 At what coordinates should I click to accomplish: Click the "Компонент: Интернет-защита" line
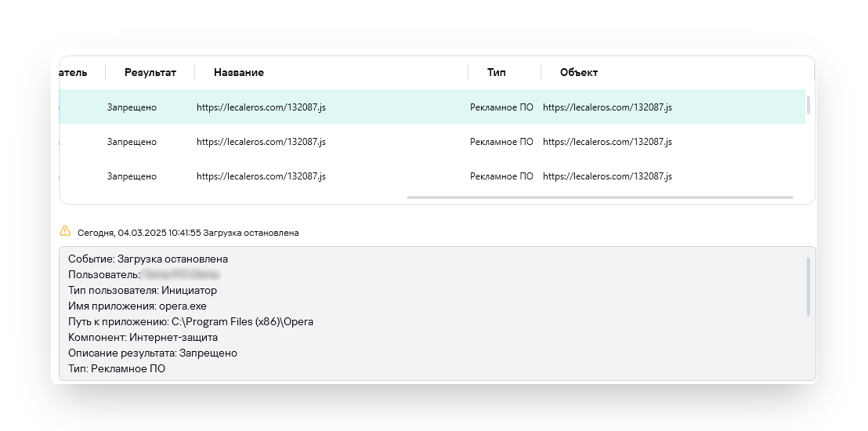[x=143, y=337]
